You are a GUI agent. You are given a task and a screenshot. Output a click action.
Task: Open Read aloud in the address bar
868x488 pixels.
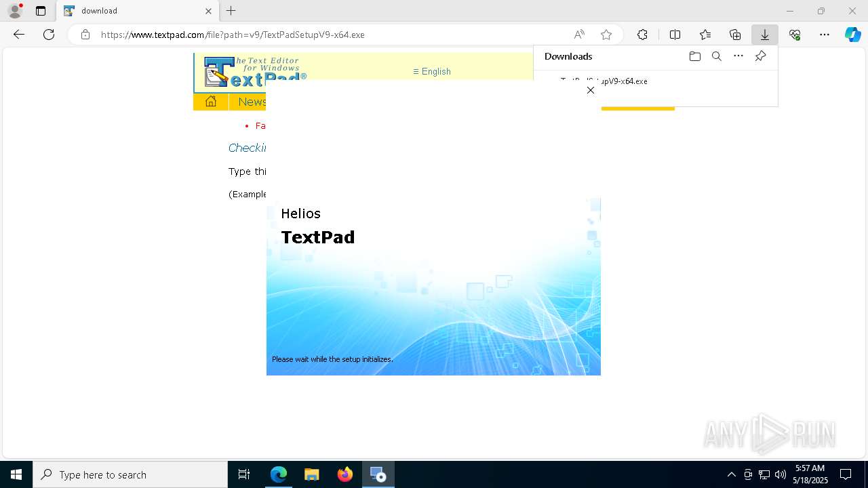click(579, 35)
